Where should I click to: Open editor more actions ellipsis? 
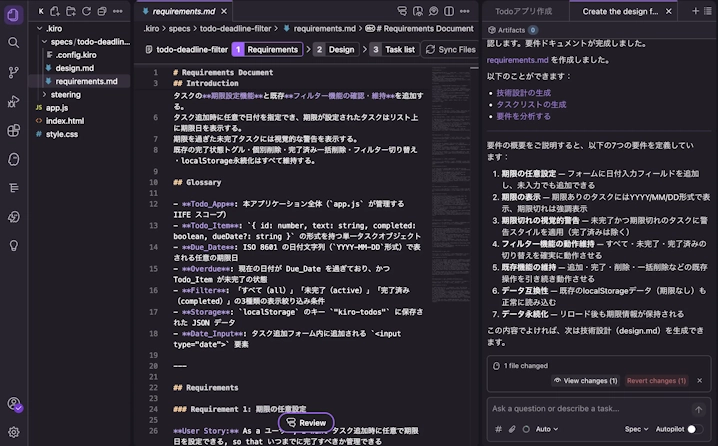coord(464,11)
